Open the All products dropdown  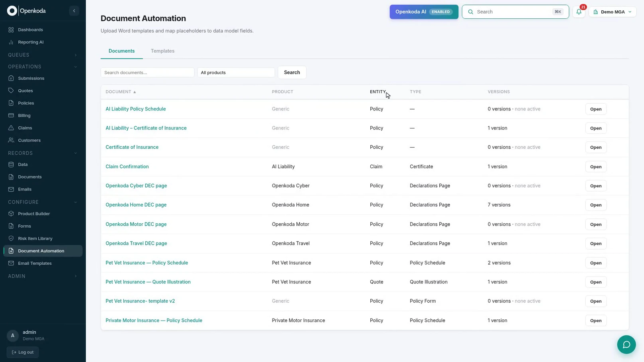tap(236, 73)
